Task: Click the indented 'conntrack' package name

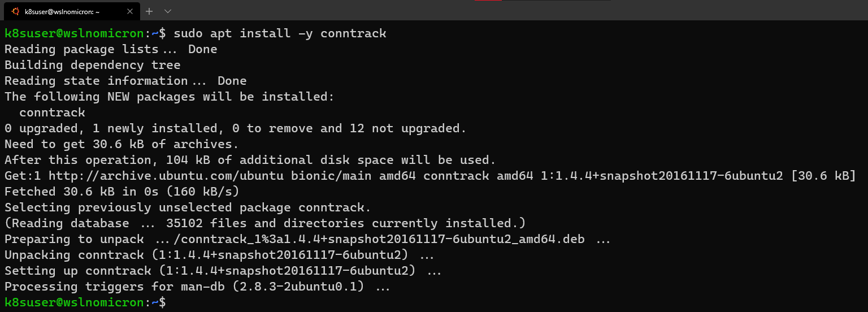Action: (x=52, y=112)
